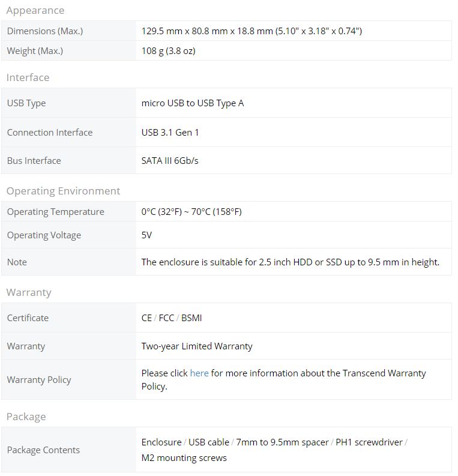Click the USB 3.1 Gen 1 value
This screenshot has height=476, width=458.
coord(170,133)
